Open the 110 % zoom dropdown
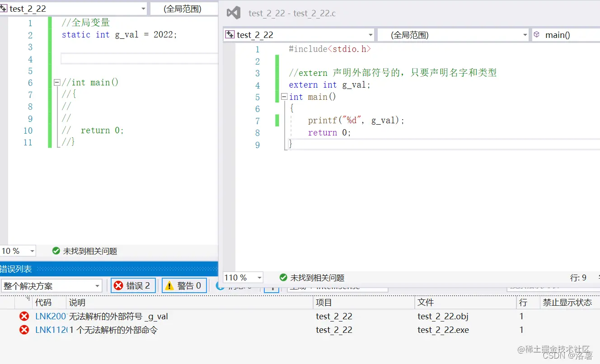The image size is (600, 364). click(243, 277)
